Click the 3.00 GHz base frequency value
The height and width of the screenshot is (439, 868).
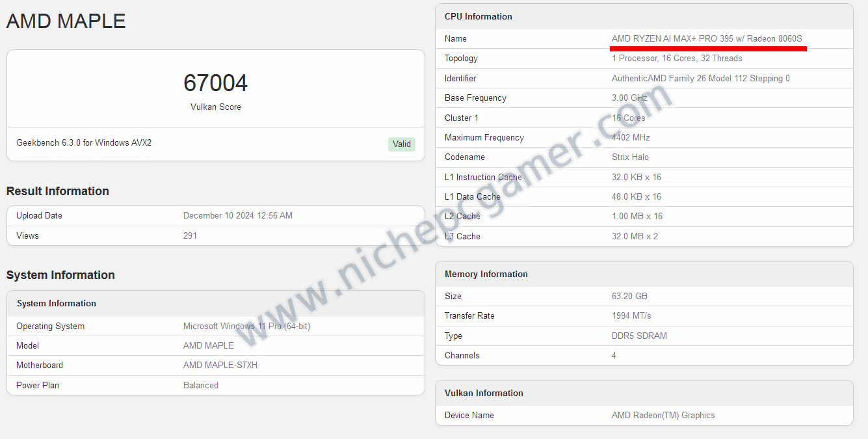pos(629,98)
